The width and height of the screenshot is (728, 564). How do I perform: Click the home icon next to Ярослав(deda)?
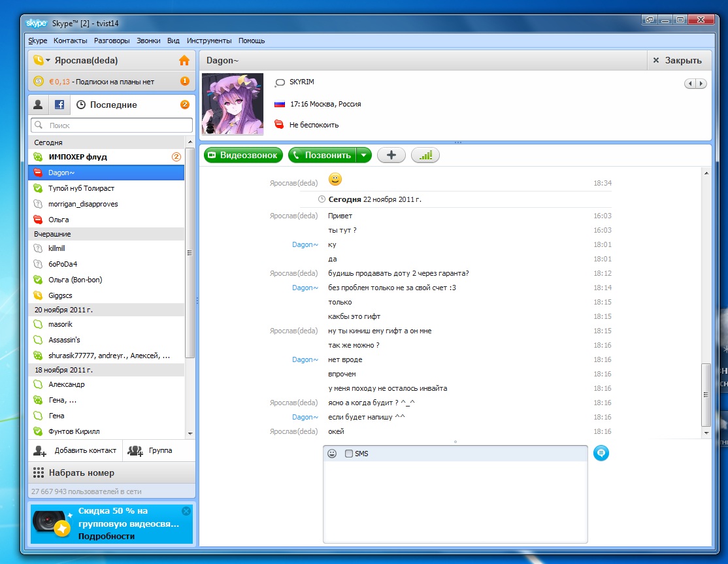184,60
